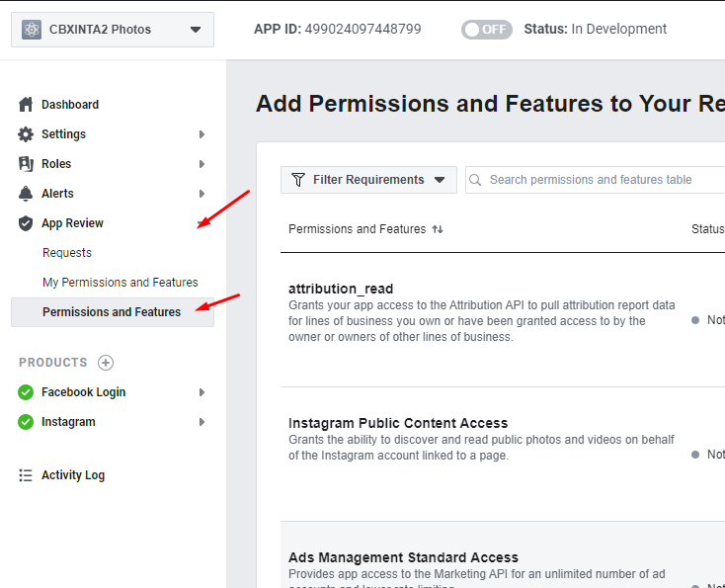
Task: Click the Activity Log list icon
Action: 26,475
